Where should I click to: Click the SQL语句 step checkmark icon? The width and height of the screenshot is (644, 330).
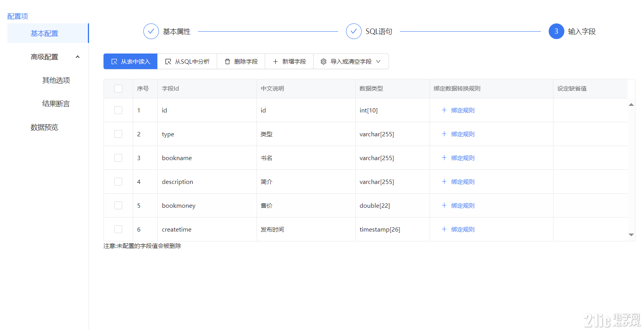354,31
